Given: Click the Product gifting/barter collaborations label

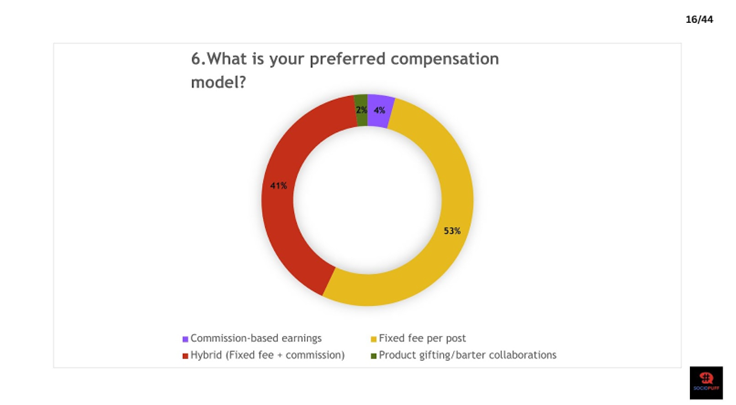Looking at the screenshot, I should (x=468, y=355).
